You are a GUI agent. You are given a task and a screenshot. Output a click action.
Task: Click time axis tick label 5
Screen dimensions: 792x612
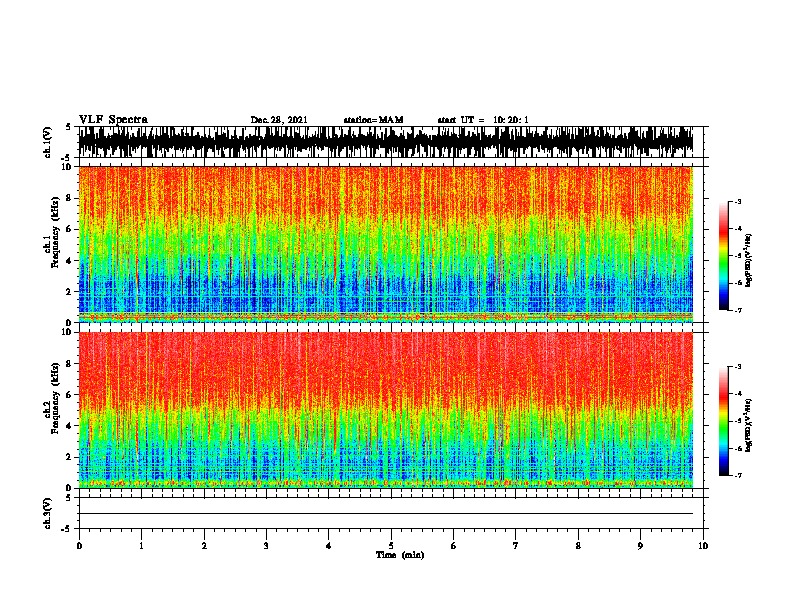point(391,546)
